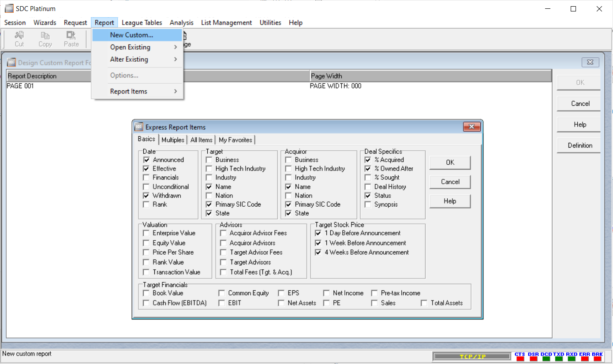Close the Express Report Items dialog
613x364 pixels.
click(471, 127)
